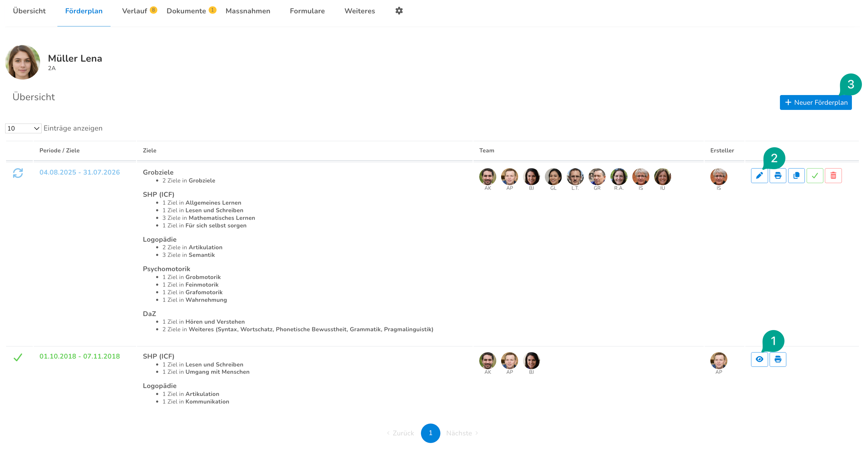Print the 2025-2026 Förderplan
Viewport: 868px width, 460px height.
778,175
